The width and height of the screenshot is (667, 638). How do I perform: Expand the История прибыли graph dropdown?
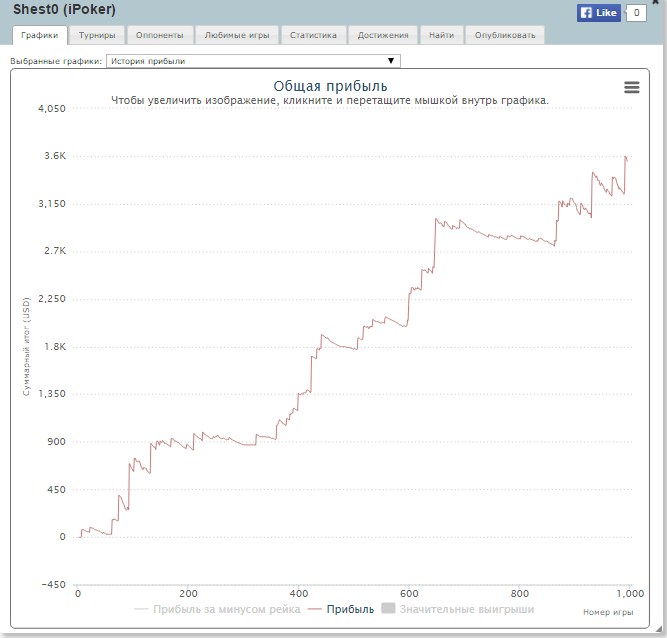click(253, 61)
